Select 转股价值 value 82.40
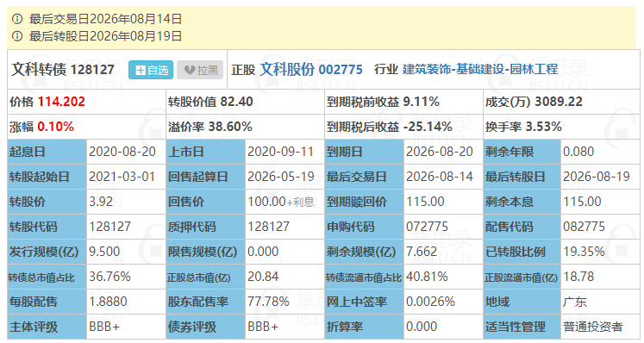This screenshot has width=644, height=343. [x=236, y=102]
